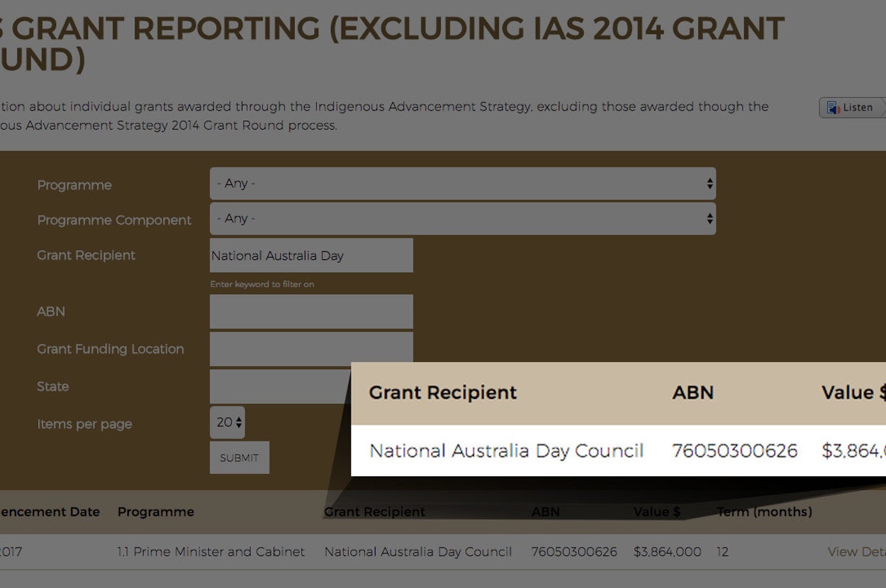The height and width of the screenshot is (588, 886).
Task: Open the View Details link
Action: point(856,552)
